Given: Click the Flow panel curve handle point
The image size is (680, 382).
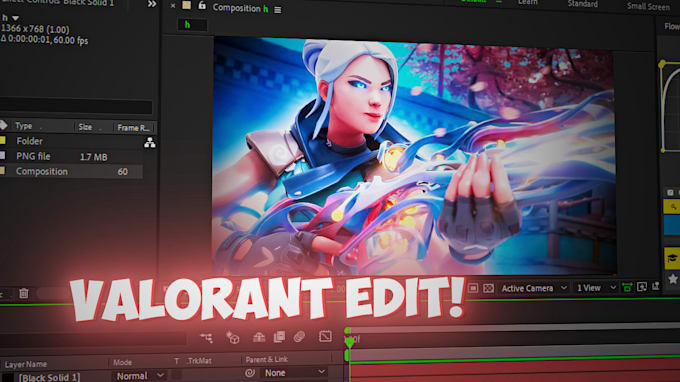Looking at the screenshot, I should [x=662, y=65].
